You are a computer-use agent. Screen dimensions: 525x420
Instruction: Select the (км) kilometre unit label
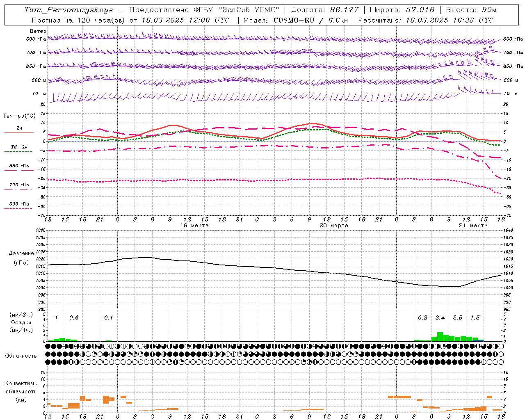click(x=21, y=399)
